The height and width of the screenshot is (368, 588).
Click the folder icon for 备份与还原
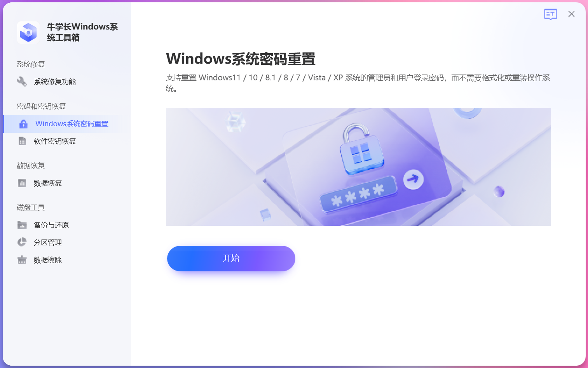22,225
